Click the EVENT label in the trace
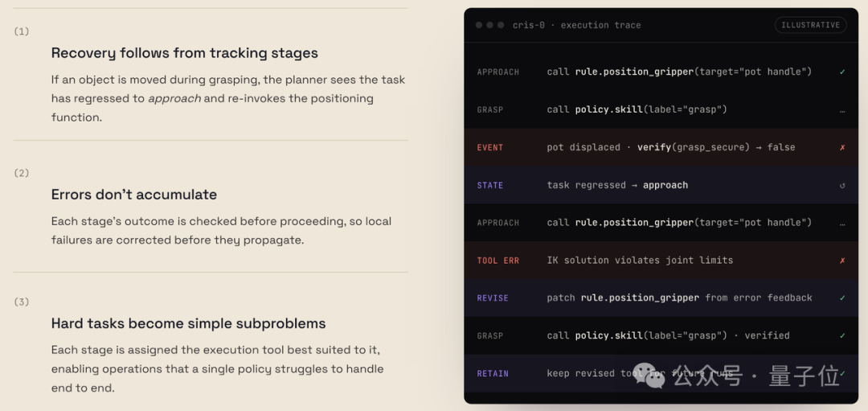Viewport: 868px width, 411px height. (x=490, y=147)
